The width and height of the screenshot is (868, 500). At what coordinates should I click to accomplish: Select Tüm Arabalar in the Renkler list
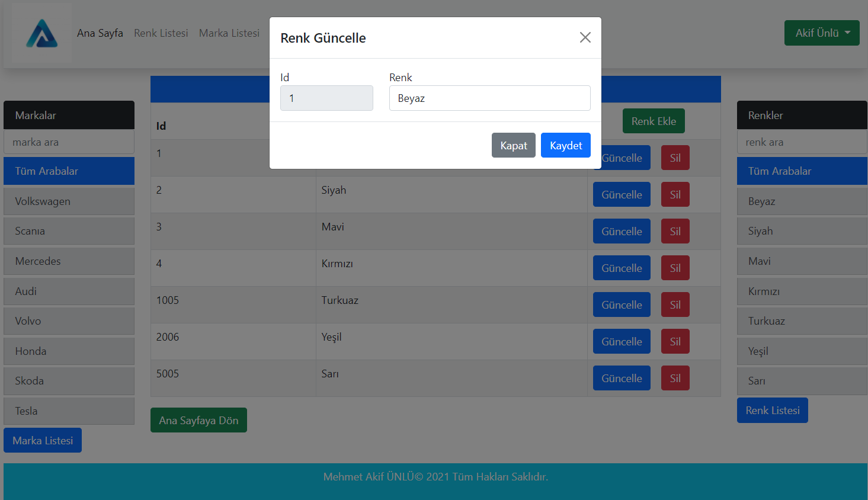pos(802,171)
